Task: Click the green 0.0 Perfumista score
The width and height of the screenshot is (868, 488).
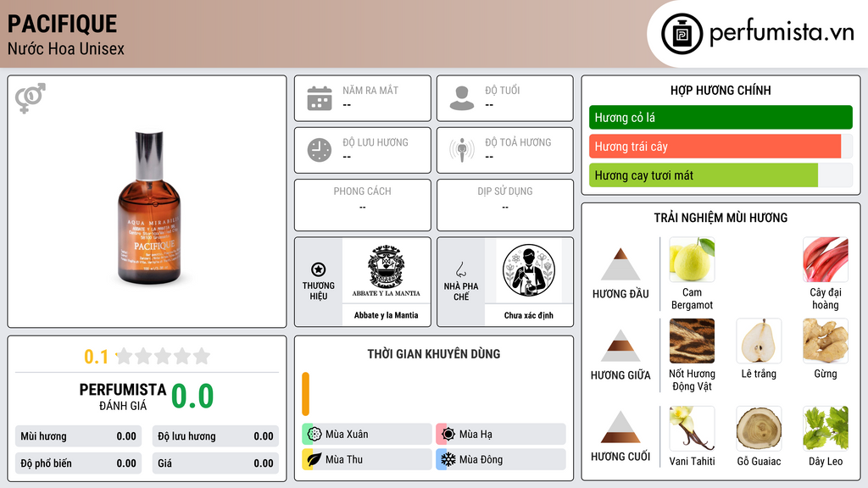Action: tap(192, 396)
